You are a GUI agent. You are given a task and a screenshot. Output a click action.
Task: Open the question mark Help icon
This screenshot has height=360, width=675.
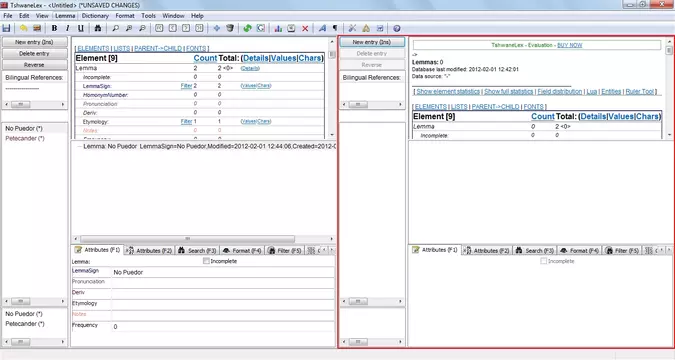coord(396,28)
